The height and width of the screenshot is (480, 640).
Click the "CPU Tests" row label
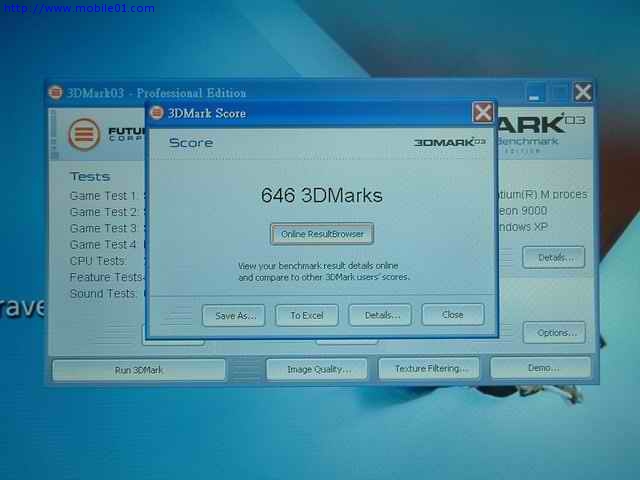(x=98, y=261)
